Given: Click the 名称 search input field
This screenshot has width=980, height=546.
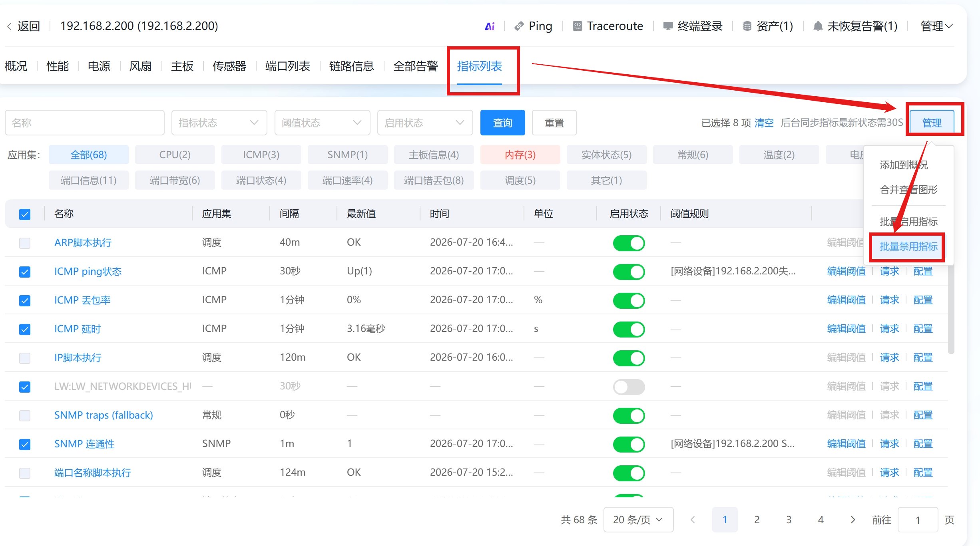Looking at the screenshot, I should (84, 123).
